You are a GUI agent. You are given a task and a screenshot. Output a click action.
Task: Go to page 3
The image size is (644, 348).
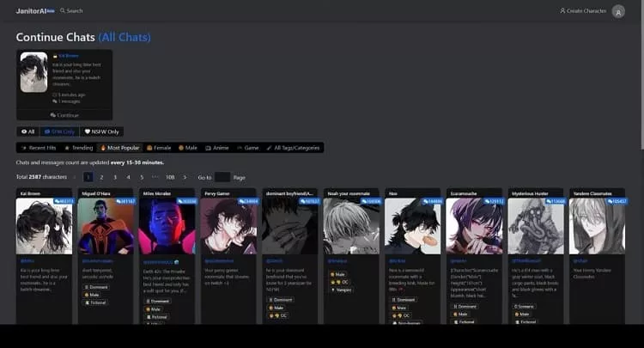pyautogui.click(x=115, y=178)
